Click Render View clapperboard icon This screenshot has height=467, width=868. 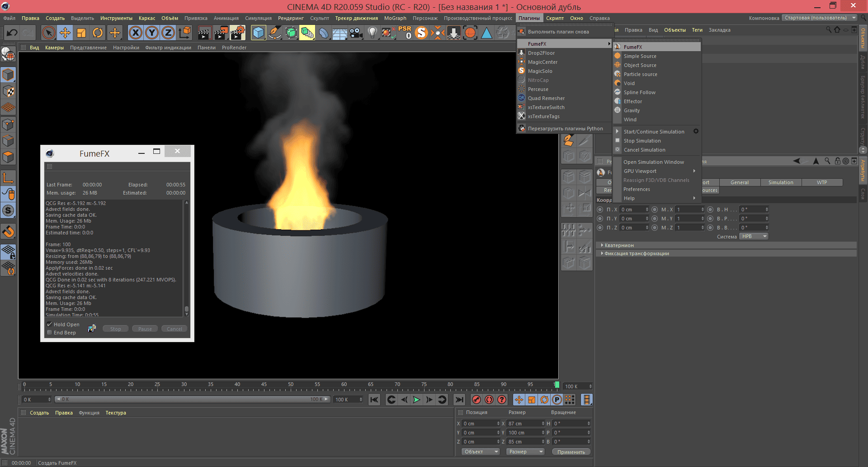(x=204, y=33)
